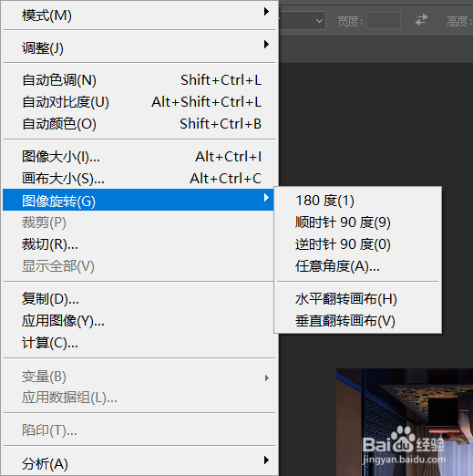Click the 裁切(R)... menu entry

[x=139, y=244]
